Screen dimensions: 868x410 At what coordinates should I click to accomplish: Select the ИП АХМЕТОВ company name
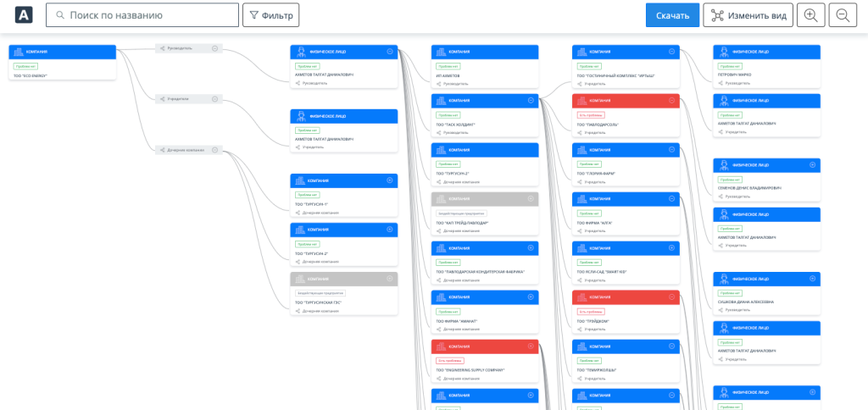tap(448, 75)
